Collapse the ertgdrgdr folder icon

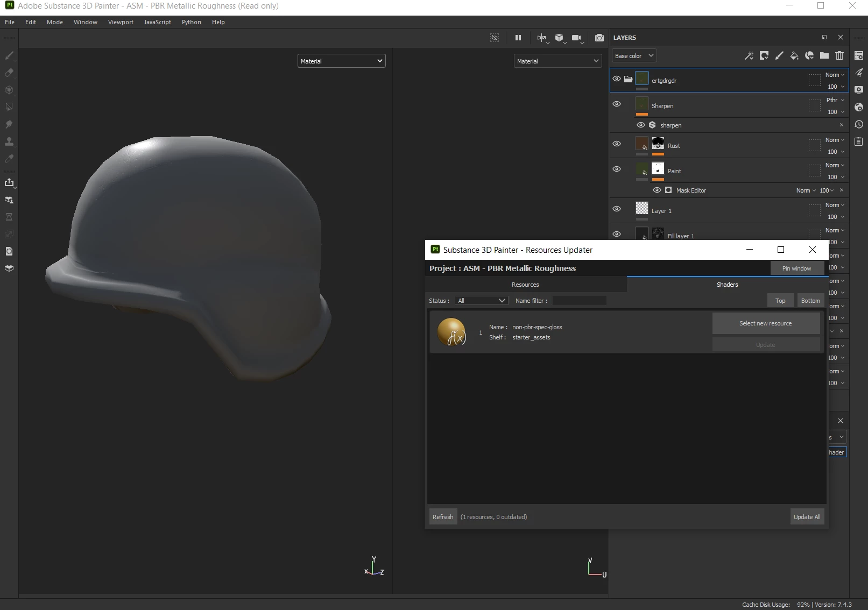[x=628, y=79]
